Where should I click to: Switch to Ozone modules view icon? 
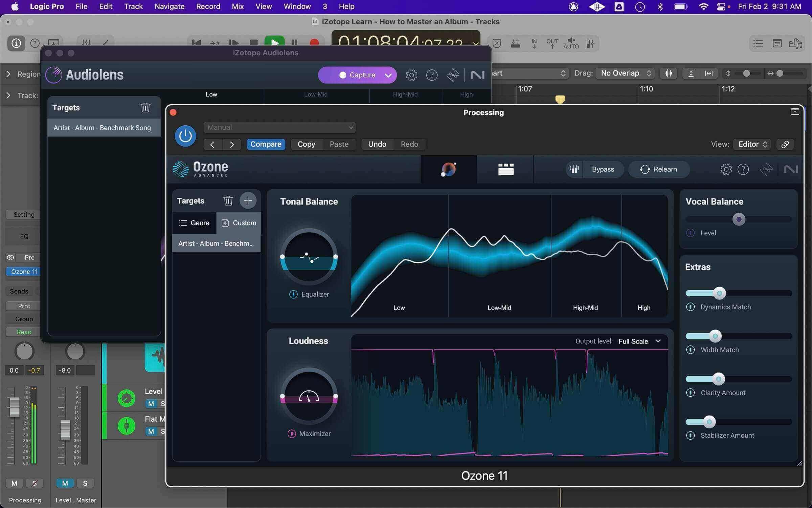click(x=506, y=169)
